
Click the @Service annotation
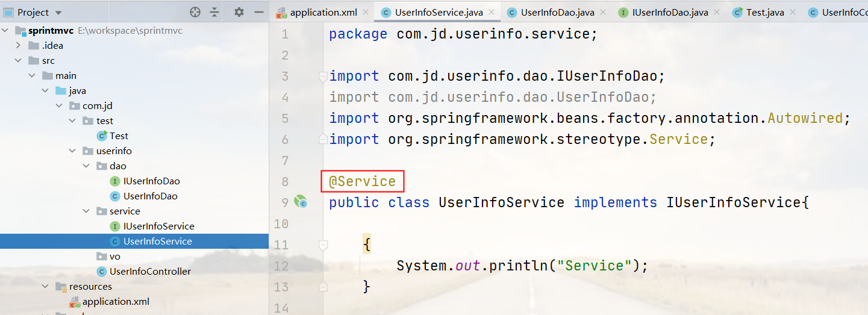(x=363, y=181)
